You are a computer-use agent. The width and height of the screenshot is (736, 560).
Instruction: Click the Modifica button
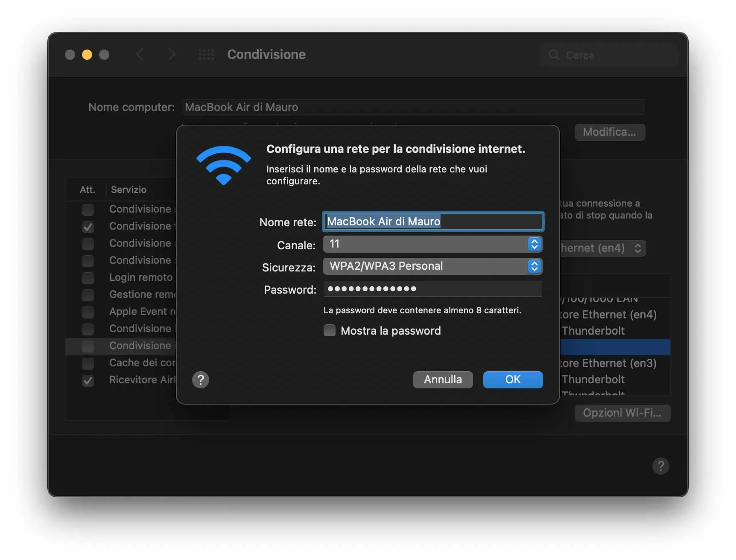point(609,132)
